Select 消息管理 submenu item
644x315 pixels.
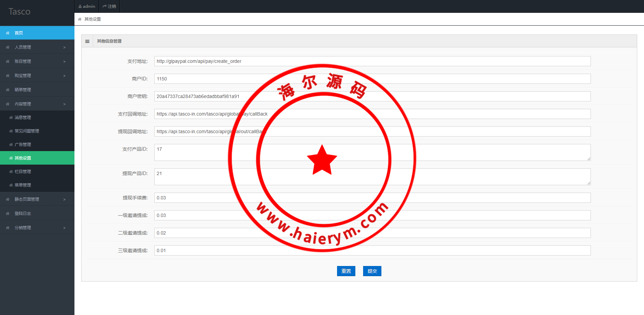[x=37, y=117]
